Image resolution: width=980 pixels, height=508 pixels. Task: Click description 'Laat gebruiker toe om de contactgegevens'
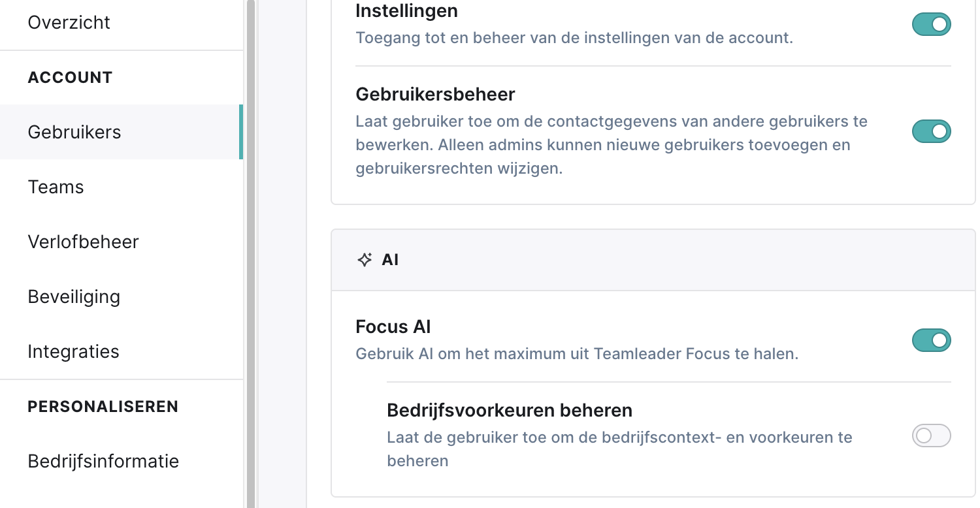[612, 145]
